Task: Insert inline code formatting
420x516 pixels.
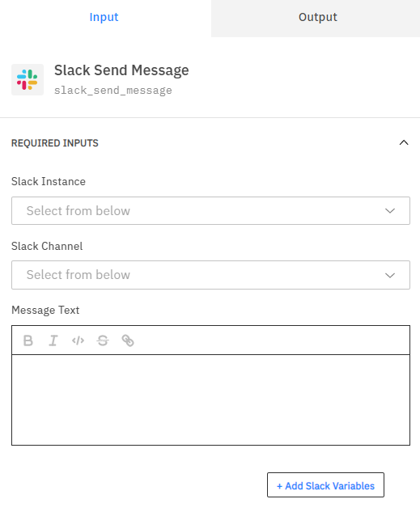Action: (x=78, y=340)
